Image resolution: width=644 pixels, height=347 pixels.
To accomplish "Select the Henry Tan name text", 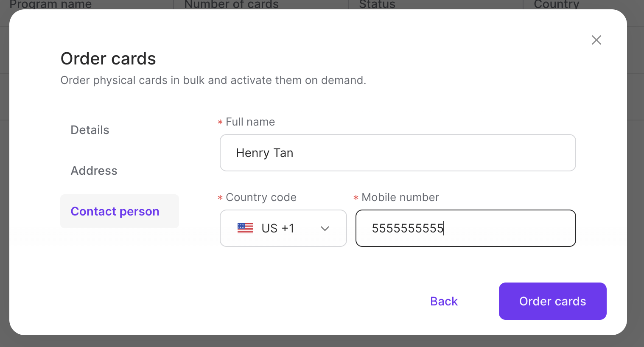I will (265, 153).
